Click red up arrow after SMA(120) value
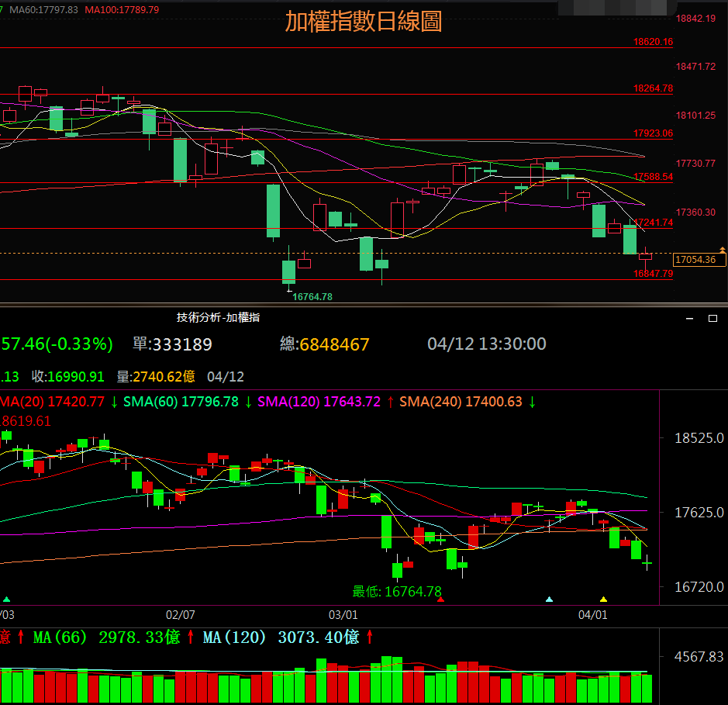This screenshot has height=705, width=728. click(x=390, y=402)
